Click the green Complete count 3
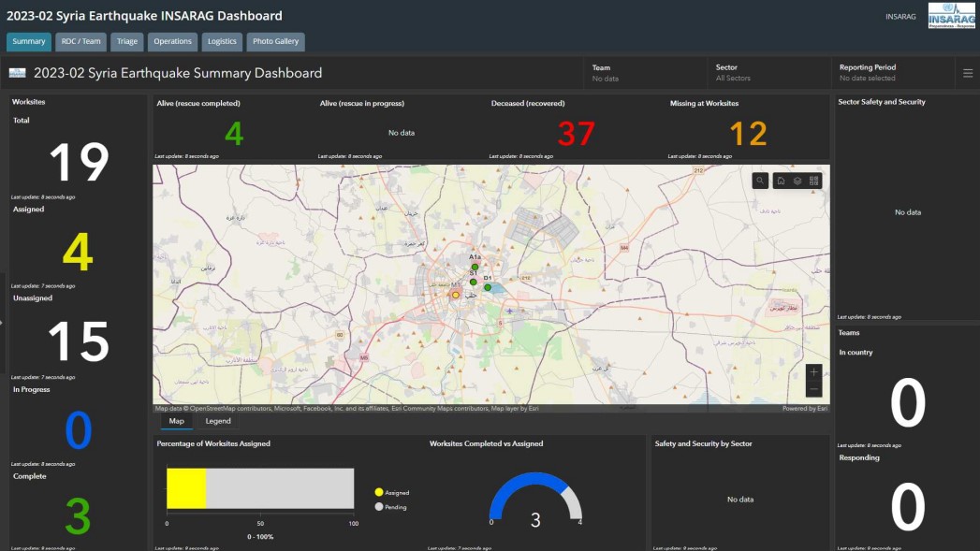980x551 pixels. click(x=78, y=516)
